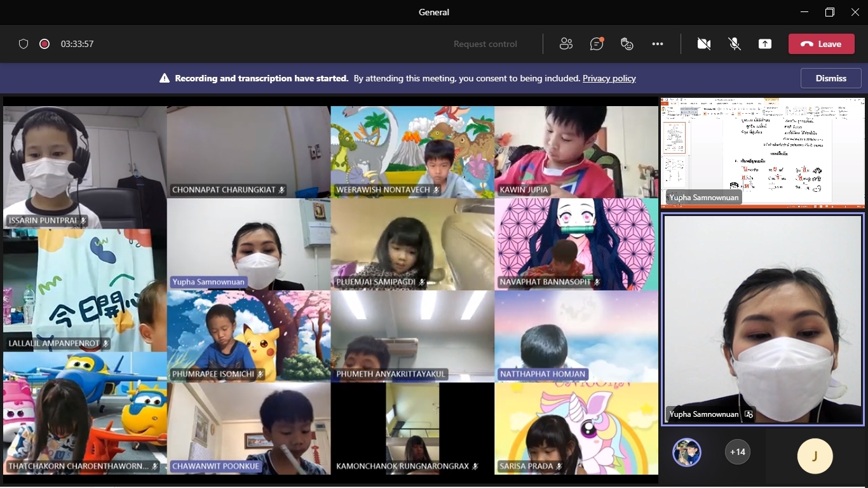Maximize the Teams meeting window
Screen dimensions: 868x488
point(829,12)
